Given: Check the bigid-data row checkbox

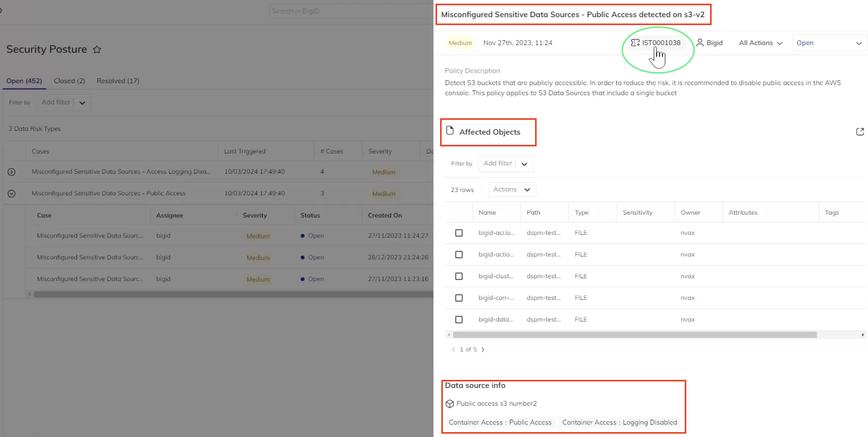Looking at the screenshot, I should (459, 319).
